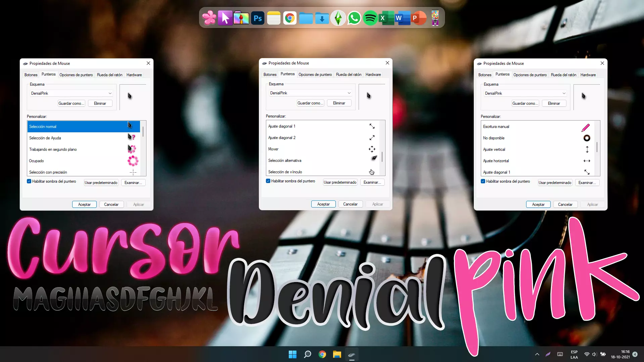Switch to the Hardware tab, left dialog
Screen dimensions: 644x362
pos(134,75)
